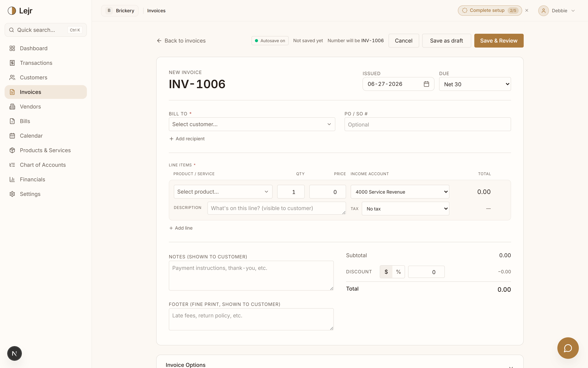This screenshot has width=588, height=368.
Task: Click the discount amount field
Action: (x=426, y=272)
